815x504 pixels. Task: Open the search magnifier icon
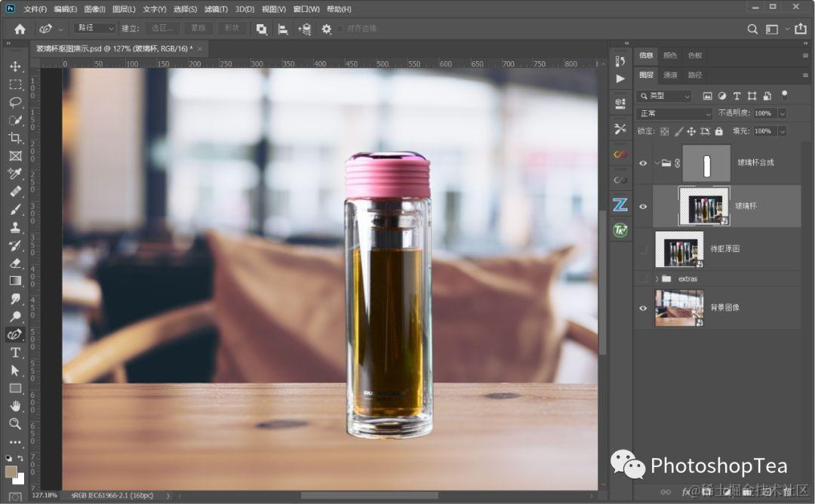(x=752, y=29)
